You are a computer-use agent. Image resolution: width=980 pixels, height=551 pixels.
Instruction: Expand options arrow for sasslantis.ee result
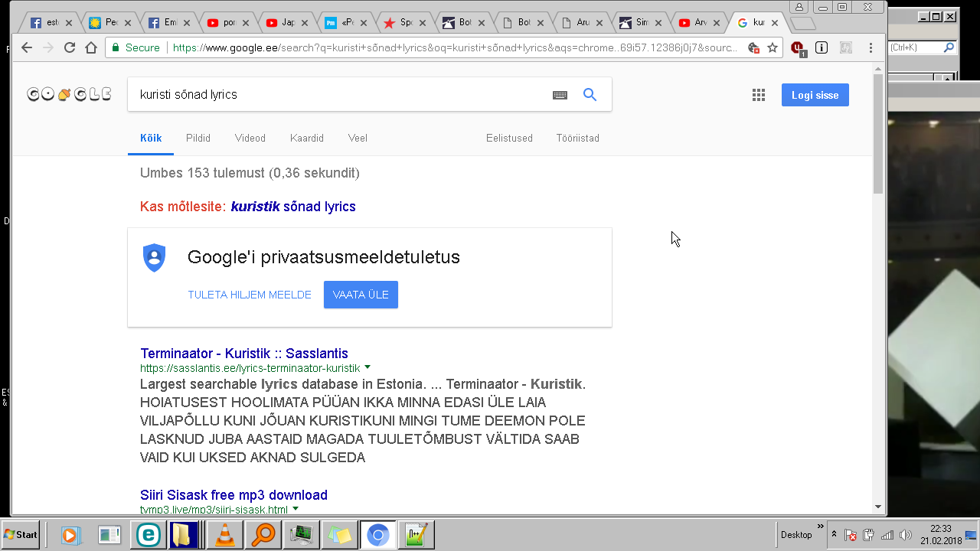[367, 367]
